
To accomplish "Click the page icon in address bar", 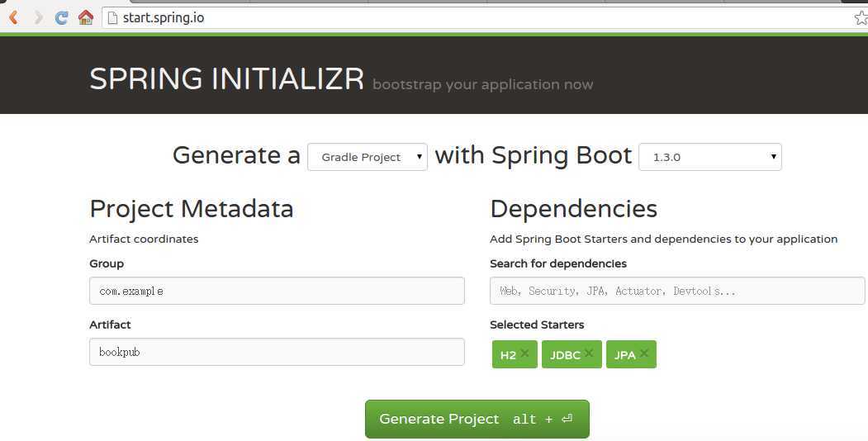I will coord(112,17).
